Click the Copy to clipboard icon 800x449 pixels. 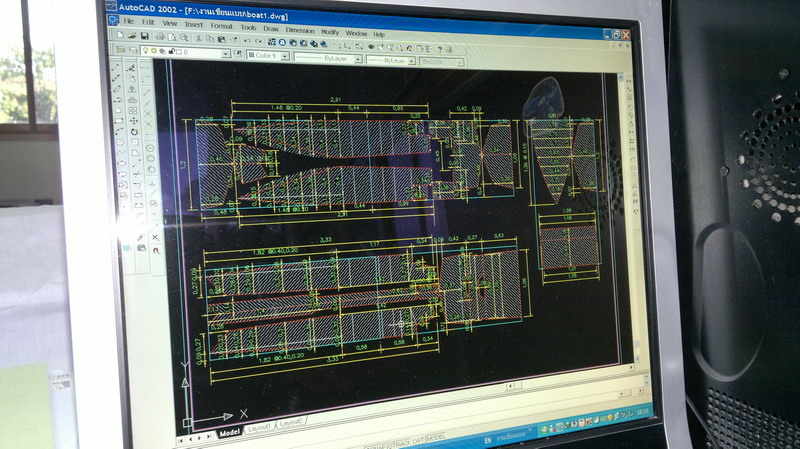point(210,39)
